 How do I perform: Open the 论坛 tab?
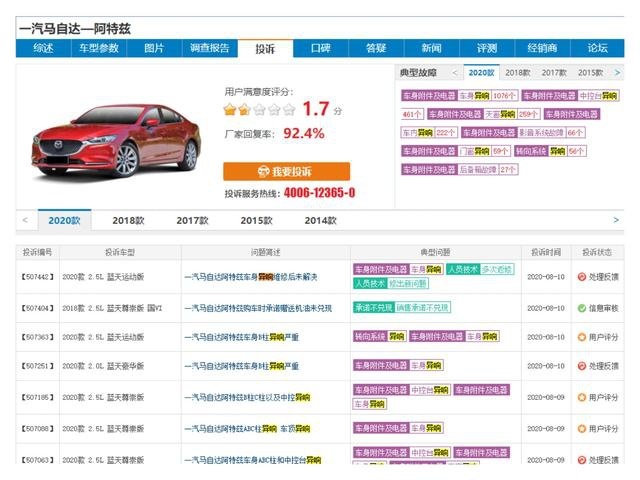598,48
